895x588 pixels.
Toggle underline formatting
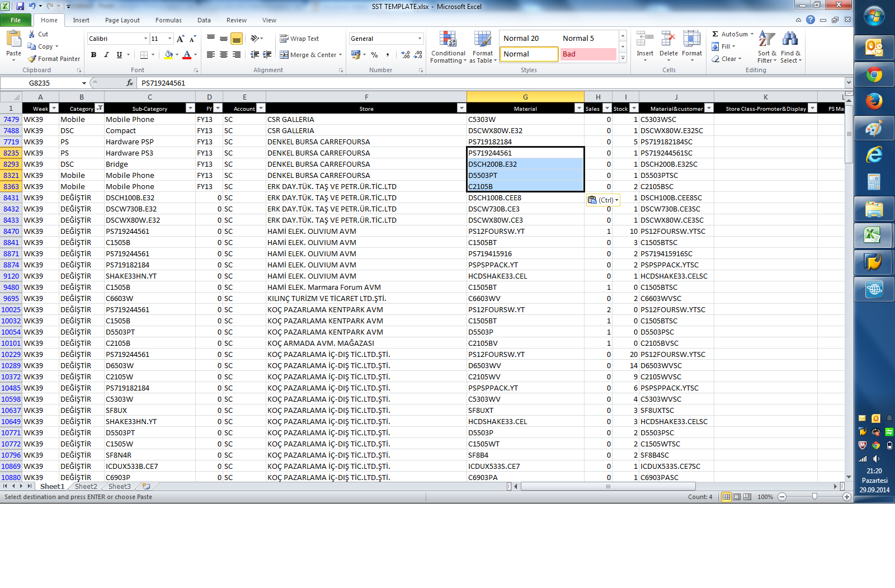click(119, 55)
